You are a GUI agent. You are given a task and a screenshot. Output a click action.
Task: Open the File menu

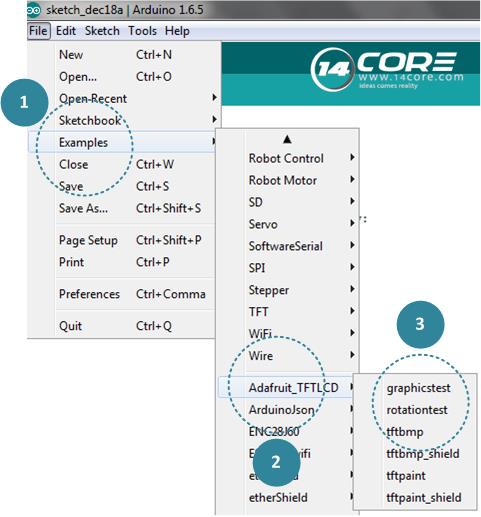[x=38, y=31]
